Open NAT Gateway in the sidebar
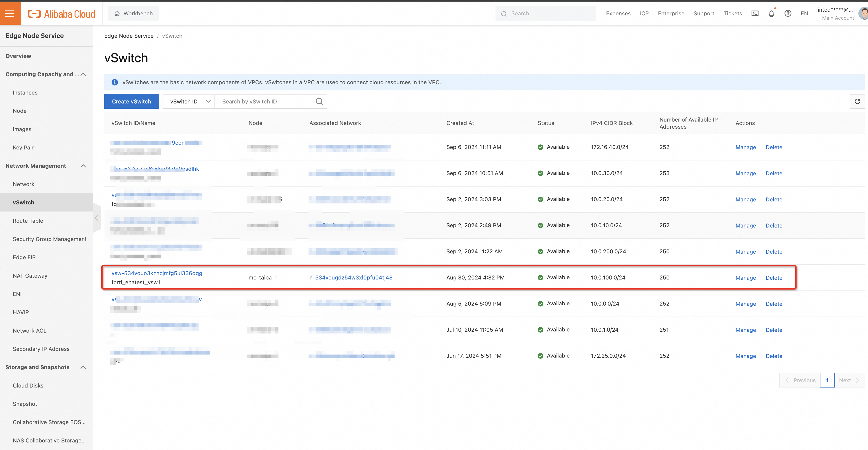The width and height of the screenshot is (868, 450). click(x=30, y=276)
